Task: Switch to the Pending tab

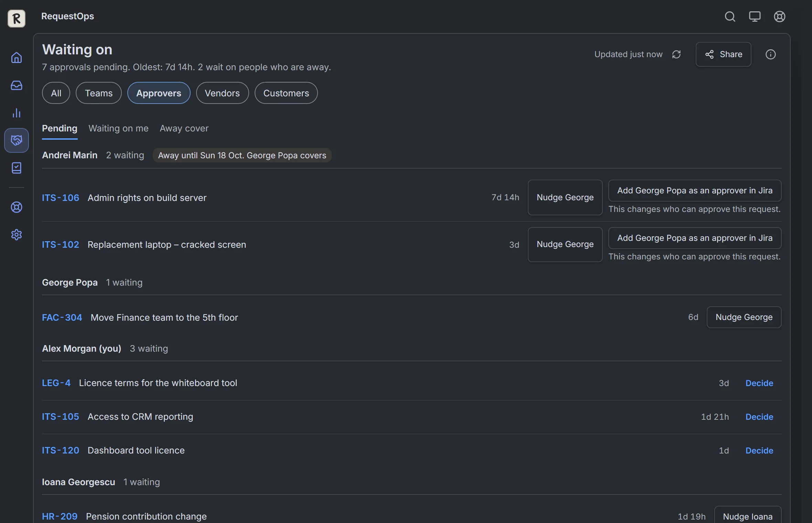Action: 60,128
